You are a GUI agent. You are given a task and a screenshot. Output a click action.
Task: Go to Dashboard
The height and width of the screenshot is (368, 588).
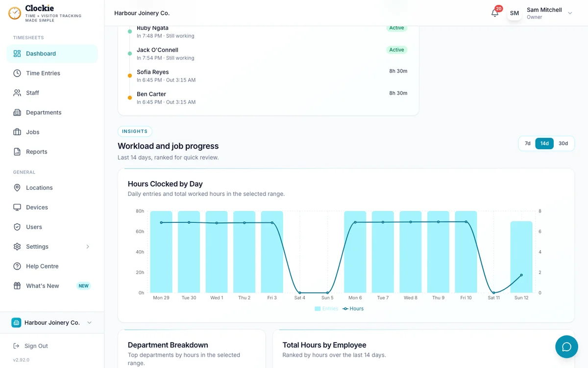click(x=52, y=53)
